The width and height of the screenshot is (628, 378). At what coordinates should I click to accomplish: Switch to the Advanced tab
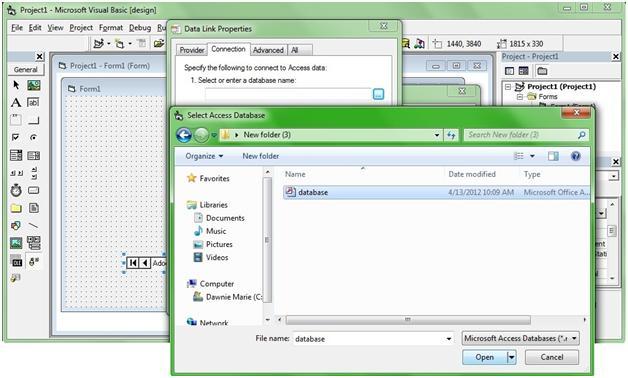coord(268,50)
